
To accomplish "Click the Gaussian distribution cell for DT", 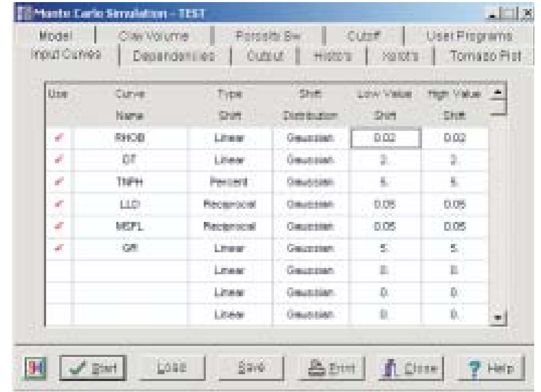I will (311, 160).
